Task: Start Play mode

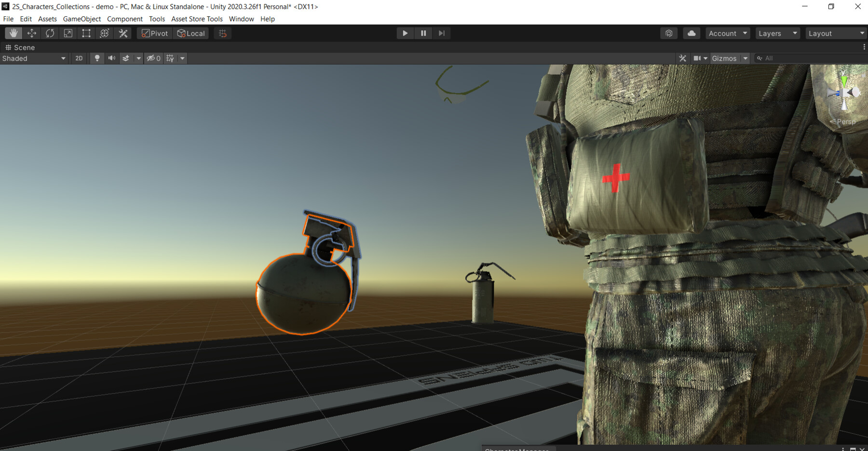Action: click(x=405, y=33)
